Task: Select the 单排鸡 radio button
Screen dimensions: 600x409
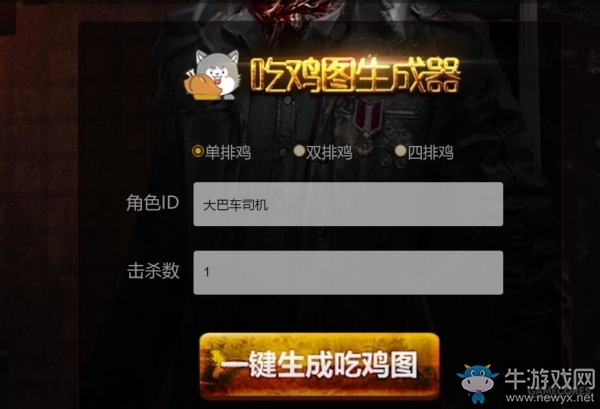Action: (x=198, y=151)
